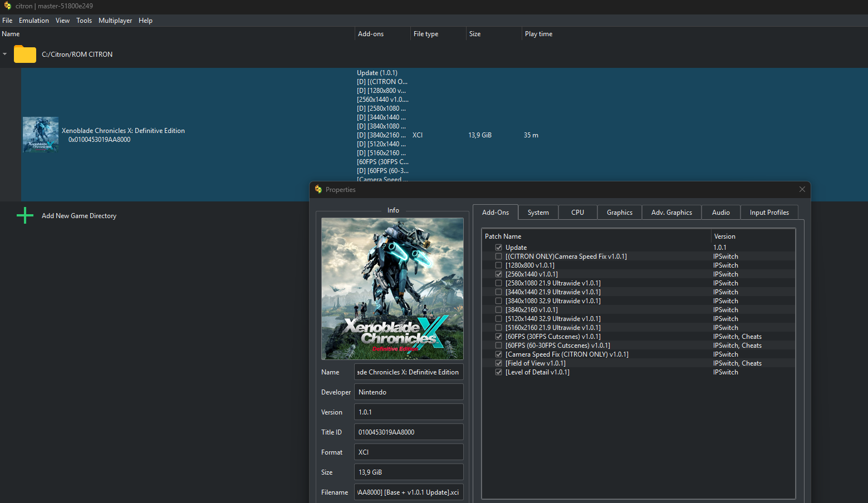Enable [3440x1440 21.9 Ultrawide v1.0.1] checkbox
Image resolution: width=868 pixels, height=503 pixels.
pyautogui.click(x=498, y=292)
